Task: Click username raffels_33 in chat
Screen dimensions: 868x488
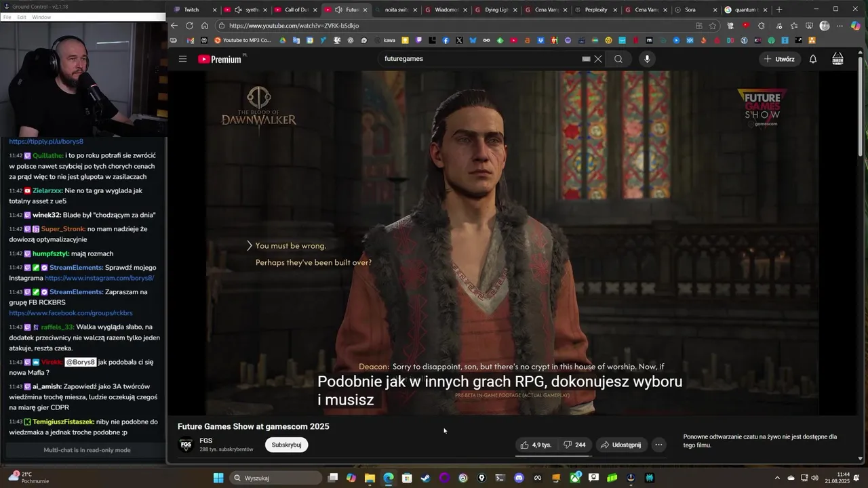Action: pyautogui.click(x=57, y=327)
